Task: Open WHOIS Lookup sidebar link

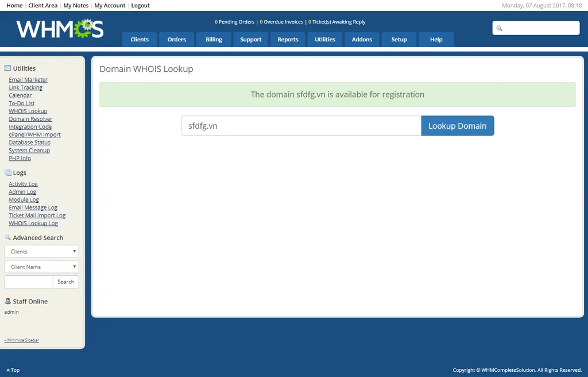Action: tap(28, 111)
